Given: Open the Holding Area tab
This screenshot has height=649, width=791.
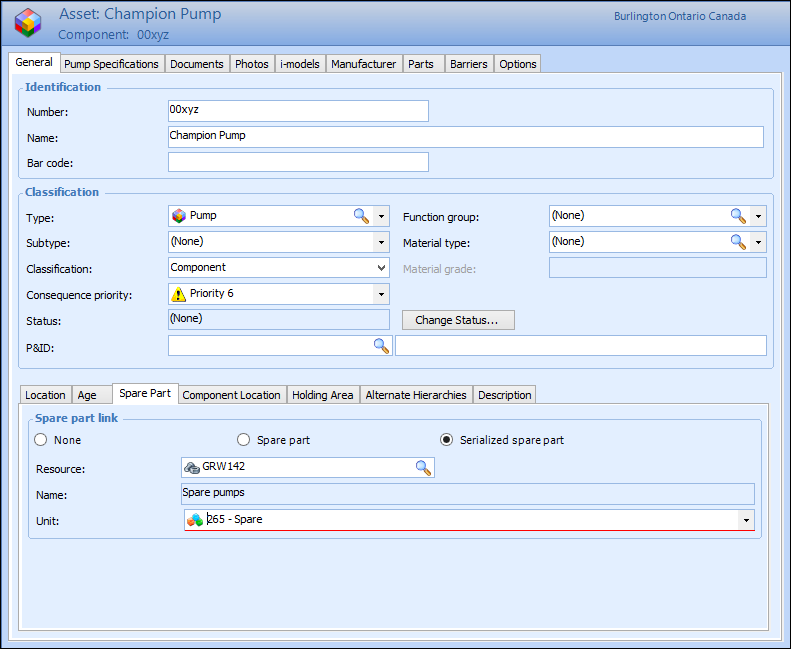Looking at the screenshot, I should pyautogui.click(x=322, y=395).
